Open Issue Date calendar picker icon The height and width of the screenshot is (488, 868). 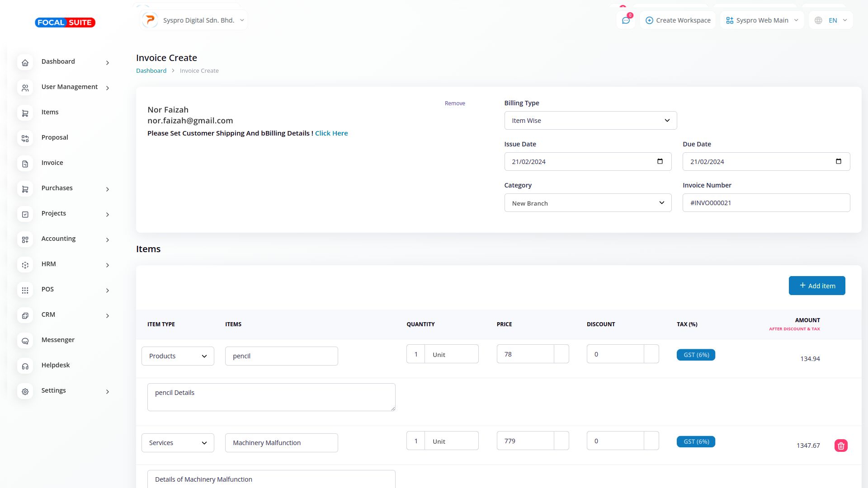tap(660, 161)
